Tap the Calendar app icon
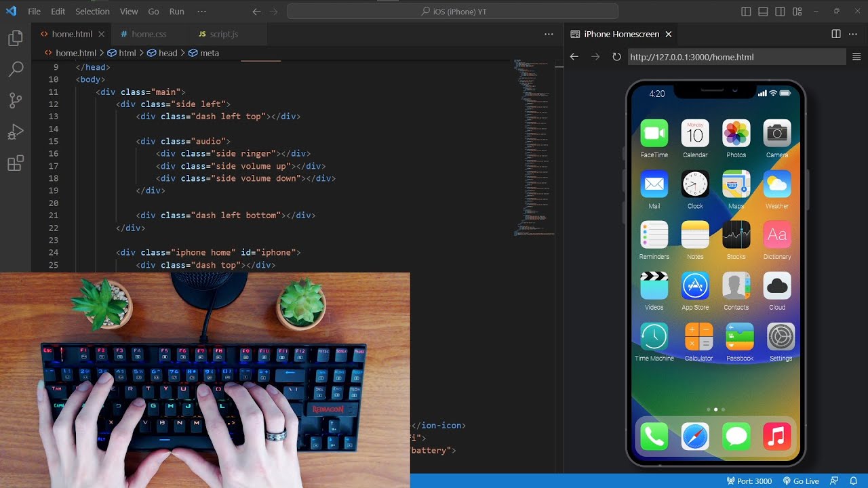This screenshot has height=488, width=868. tap(695, 134)
